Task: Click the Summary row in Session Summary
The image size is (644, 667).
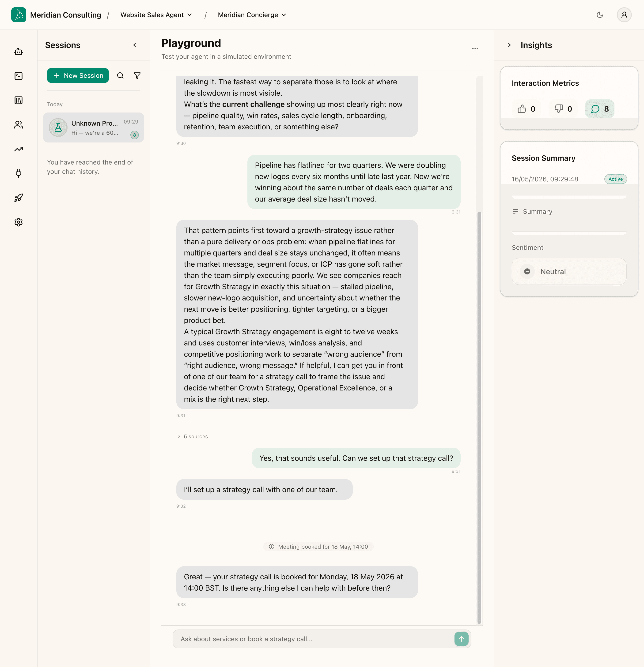Action: 569,212
